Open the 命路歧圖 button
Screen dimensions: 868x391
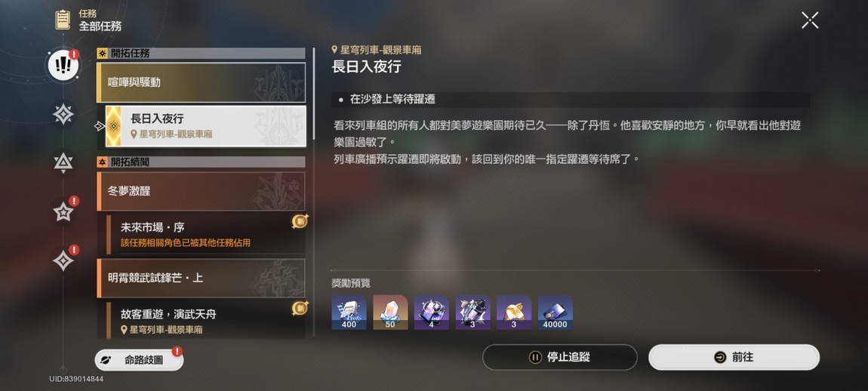[x=138, y=360]
